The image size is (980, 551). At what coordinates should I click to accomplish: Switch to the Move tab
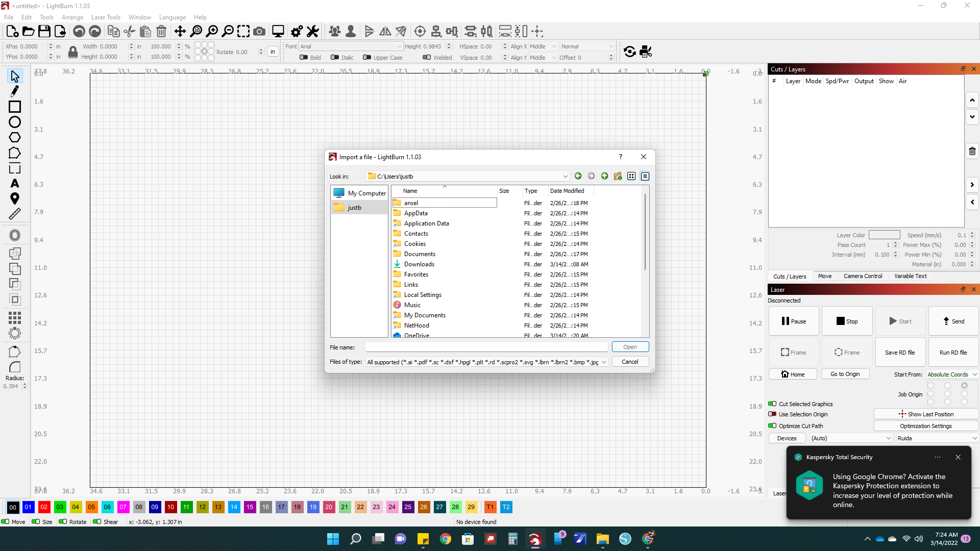(825, 276)
